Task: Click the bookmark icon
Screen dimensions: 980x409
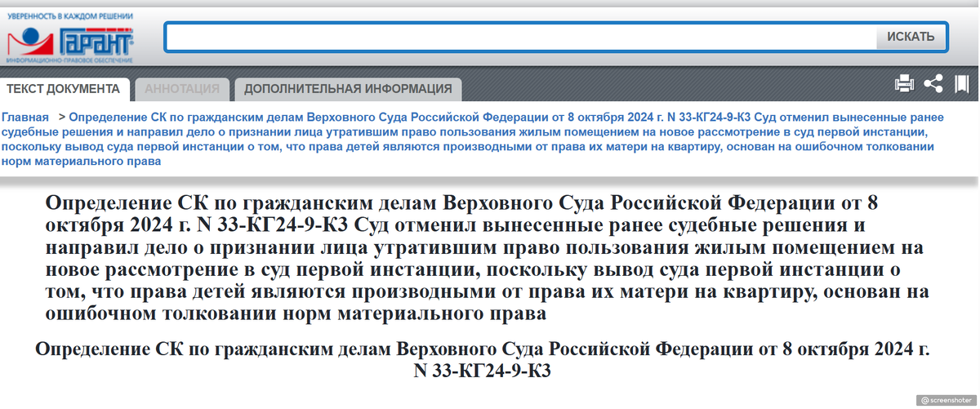Action: pyautogui.click(x=962, y=83)
